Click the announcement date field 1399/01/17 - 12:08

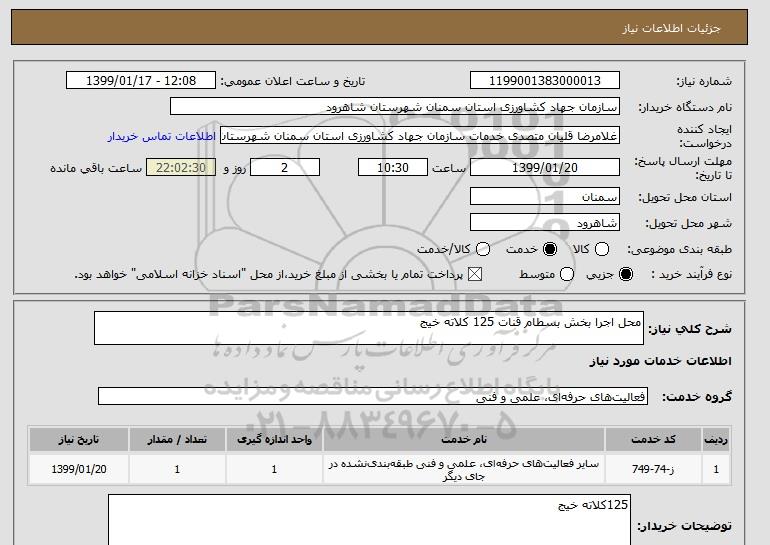[x=141, y=81]
